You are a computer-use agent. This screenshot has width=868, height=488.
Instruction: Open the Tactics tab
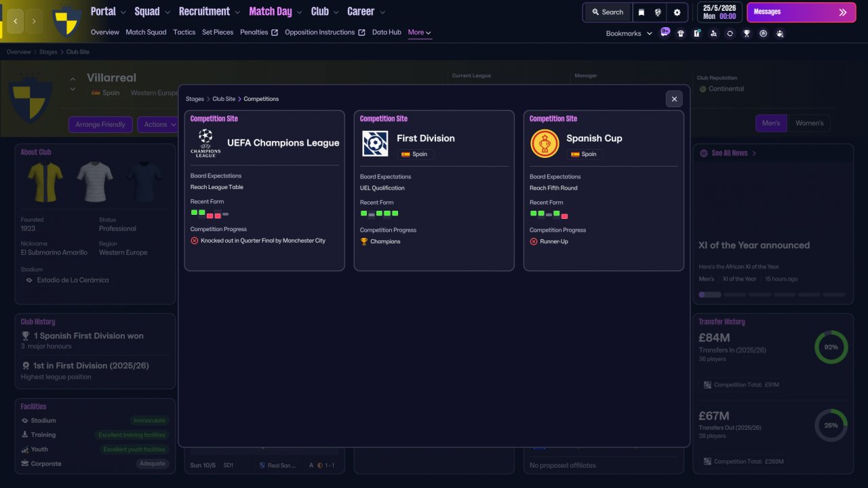[184, 33]
